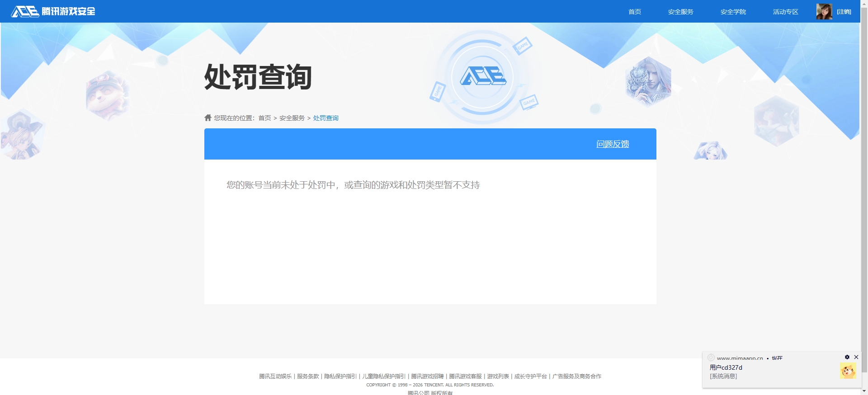Open 儿童隐私保护指引 footer link
Image resolution: width=868 pixels, height=395 pixels.
(384, 376)
